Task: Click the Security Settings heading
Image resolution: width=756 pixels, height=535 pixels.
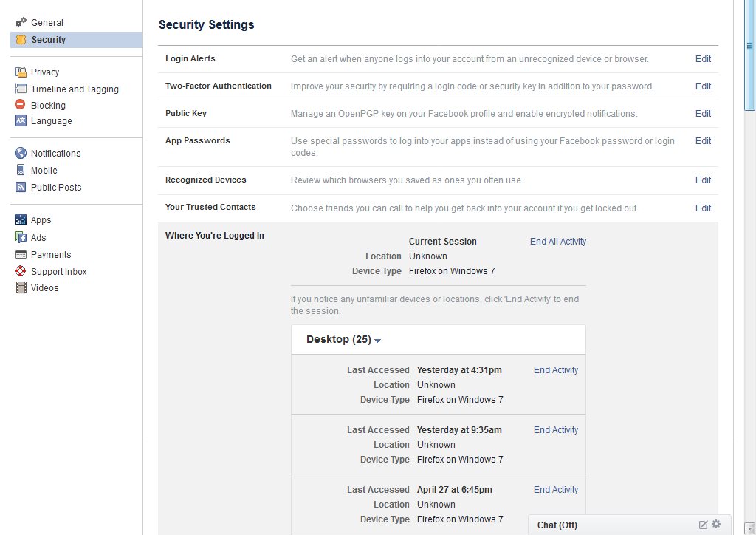Action: (207, 24)
